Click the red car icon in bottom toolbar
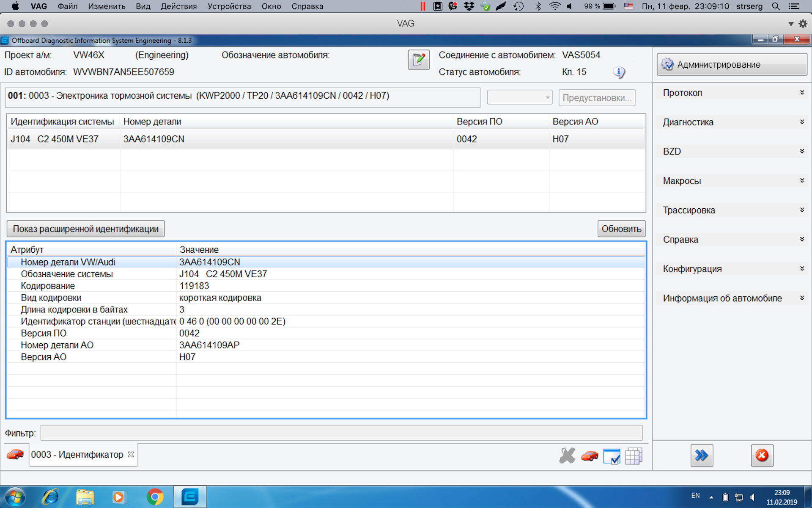Viewport: 812px width, 508px height. (589, 456)
